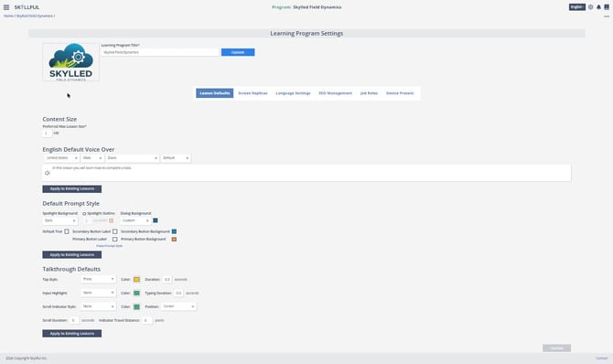
Task: Focus the Learning Program Title field
Action: pos(160,52)
